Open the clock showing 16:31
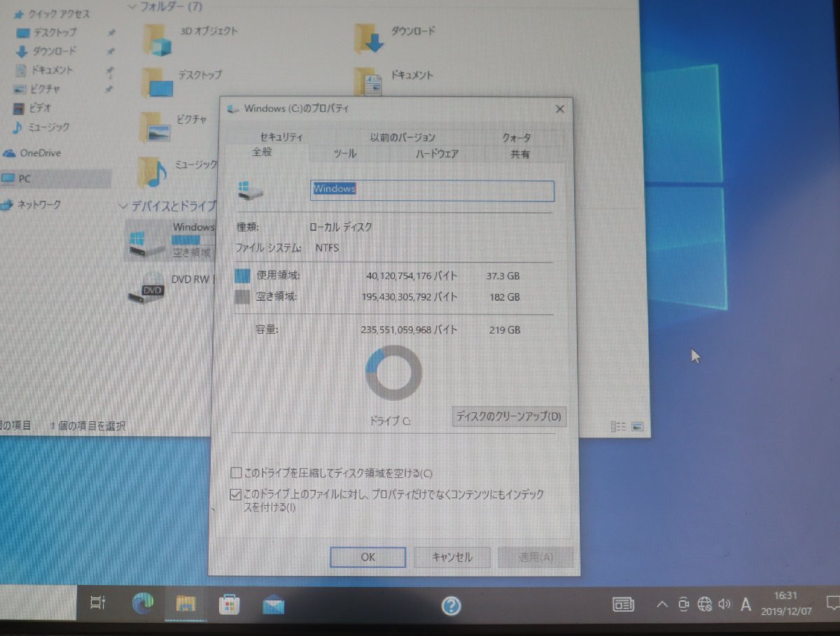840x636 pixels. pos(785,603)
